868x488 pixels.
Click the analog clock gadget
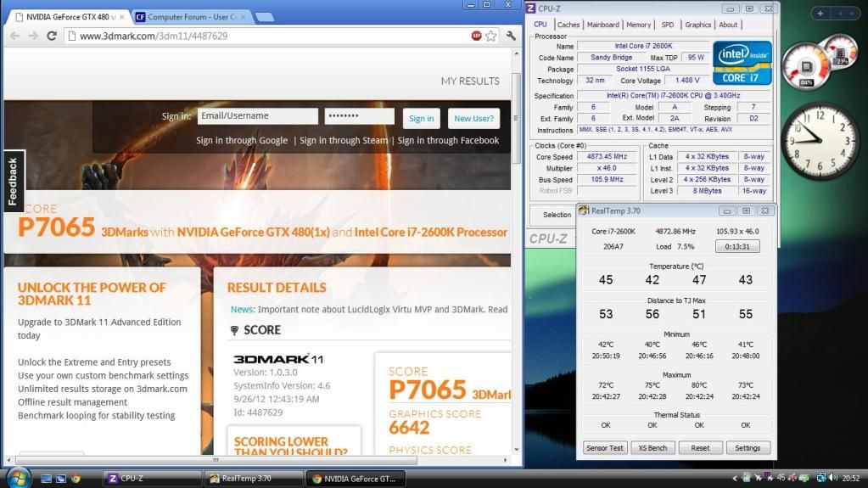820,141
